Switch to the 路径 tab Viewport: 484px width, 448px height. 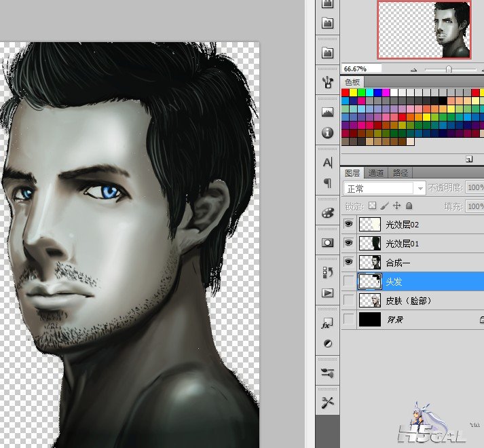point(401,173)
